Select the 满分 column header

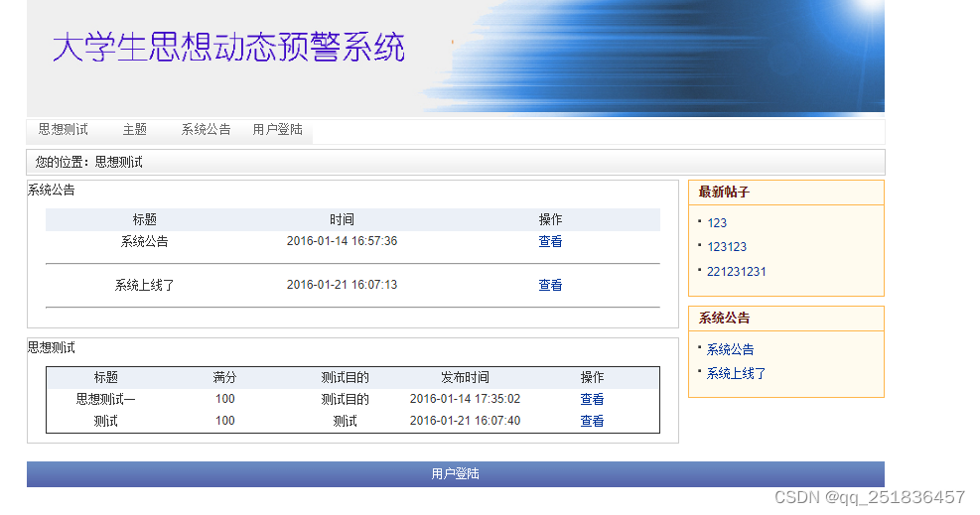(224, 378)
